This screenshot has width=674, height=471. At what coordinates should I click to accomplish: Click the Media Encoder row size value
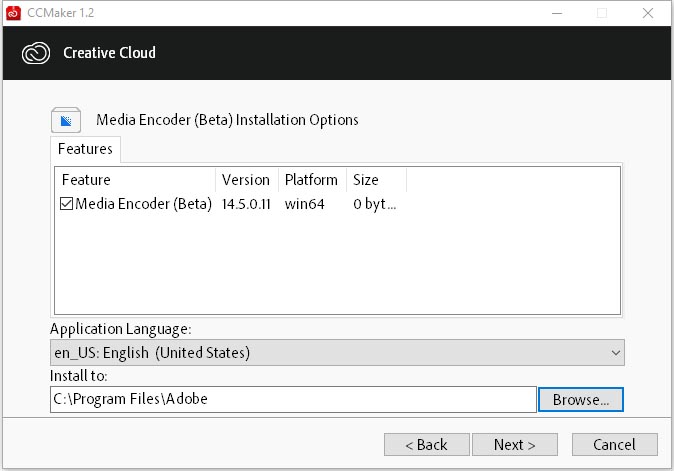(x=374, y=204)
